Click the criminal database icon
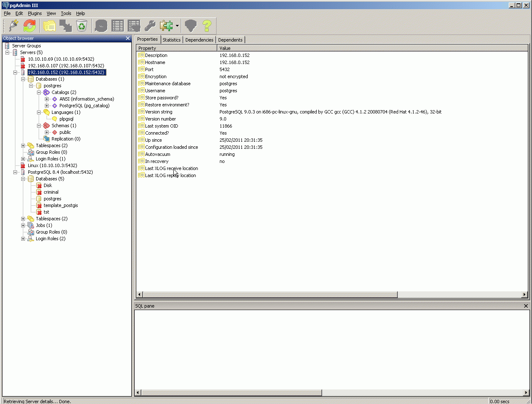532x404 pixels. (x=39, y=192)
